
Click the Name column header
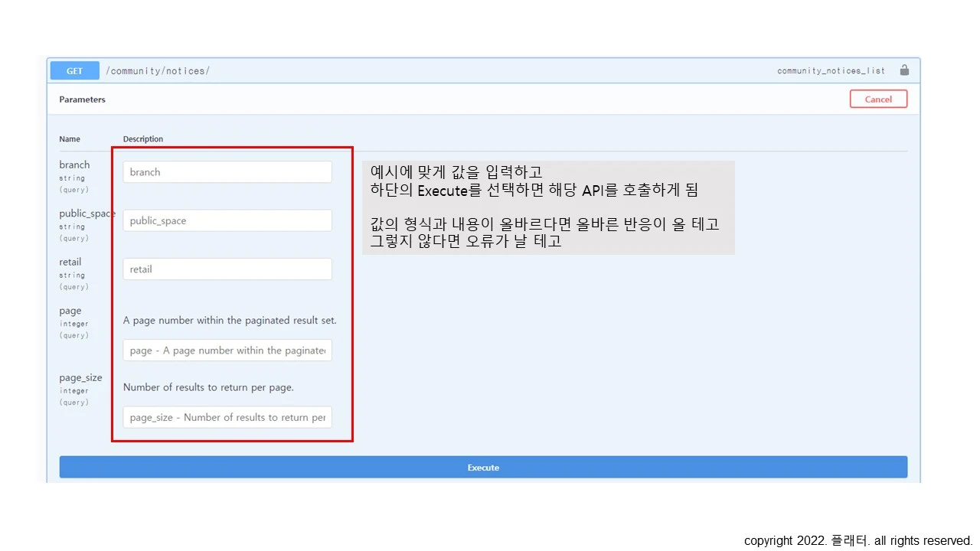(x=70, y=139)
